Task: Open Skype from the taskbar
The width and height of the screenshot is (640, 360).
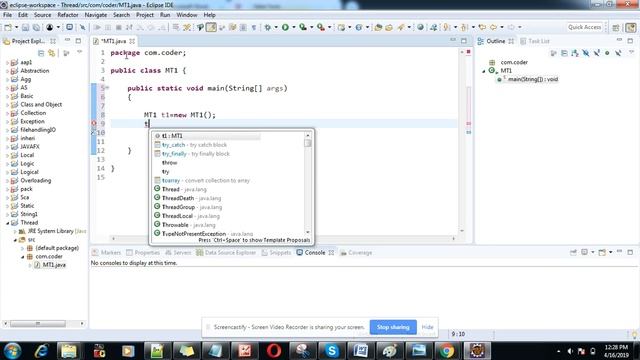Action: tap(331, 351)
